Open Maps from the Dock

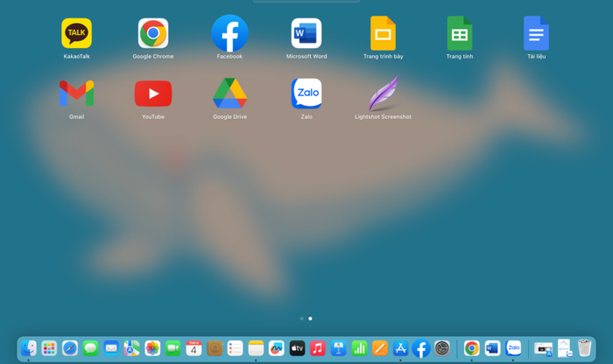(x=131, y=348)
